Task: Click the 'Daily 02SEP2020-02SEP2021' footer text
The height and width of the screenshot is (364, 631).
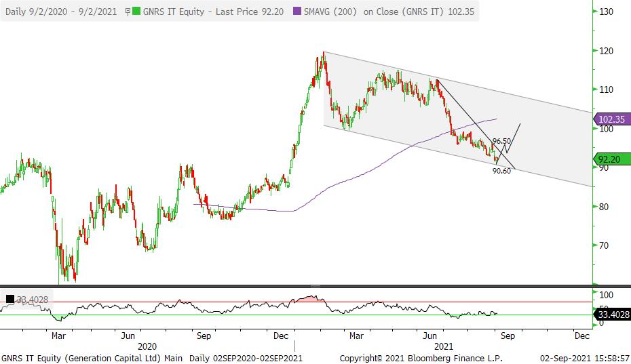Action: point(246,358)
